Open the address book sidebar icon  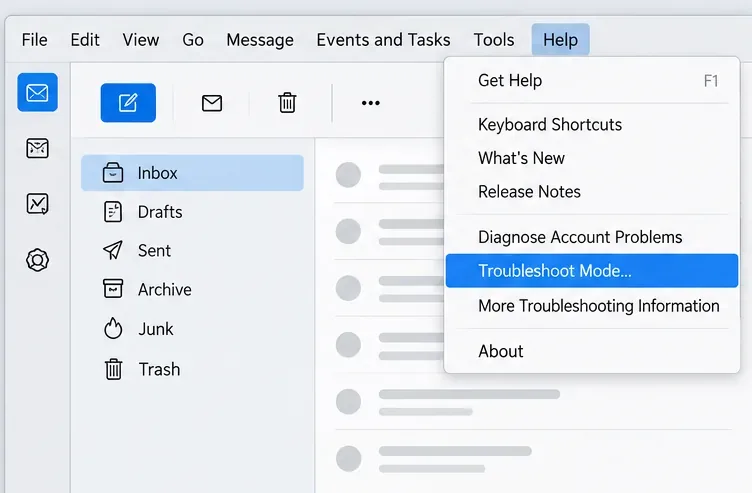coord(37,148)
